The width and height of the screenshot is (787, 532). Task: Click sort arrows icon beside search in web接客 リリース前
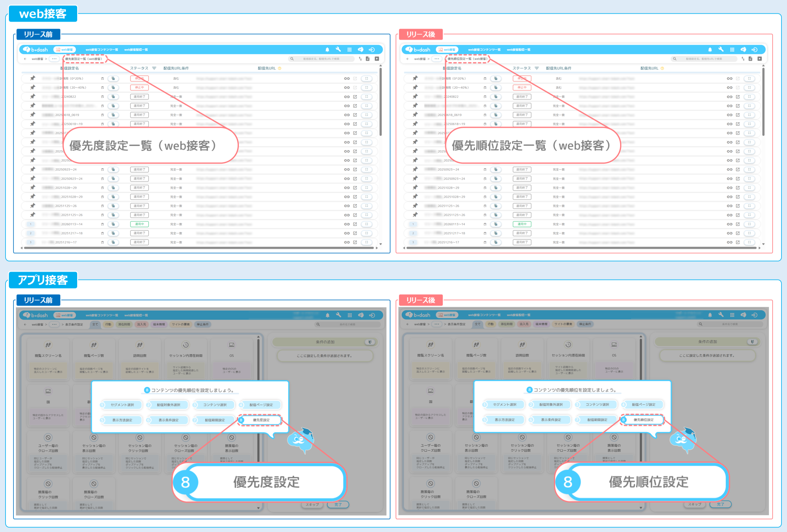point(360,59)
